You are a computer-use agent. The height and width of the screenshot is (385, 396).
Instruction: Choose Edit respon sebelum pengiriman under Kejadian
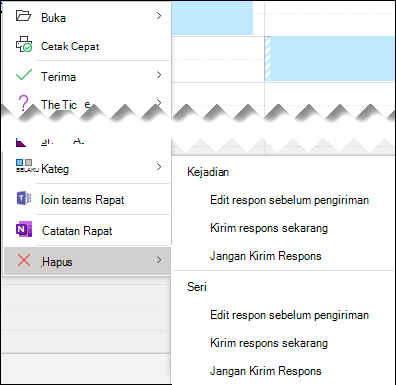289,200
